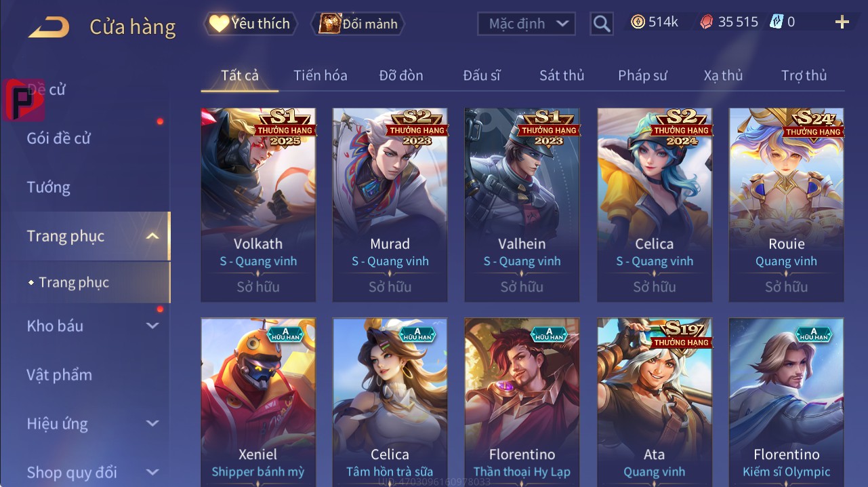Open the search magnifier icon
The image size is (868, 487).
602,24
